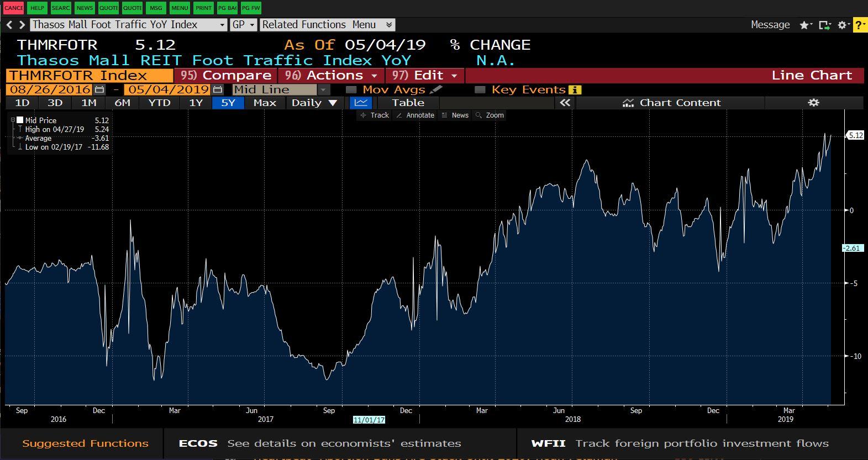Collapse the legend tree expander
Viewport: 868px width, 460px height.
tap(13, 120)
